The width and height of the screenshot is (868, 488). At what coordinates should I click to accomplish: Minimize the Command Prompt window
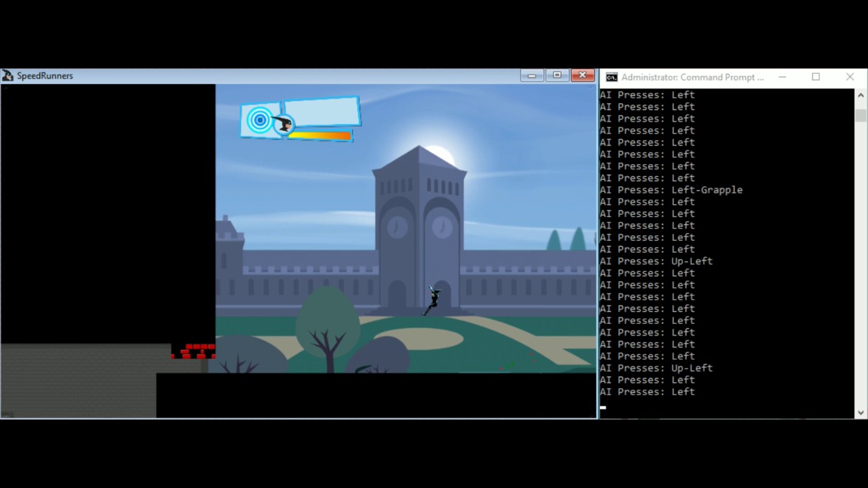click(782, 77)
